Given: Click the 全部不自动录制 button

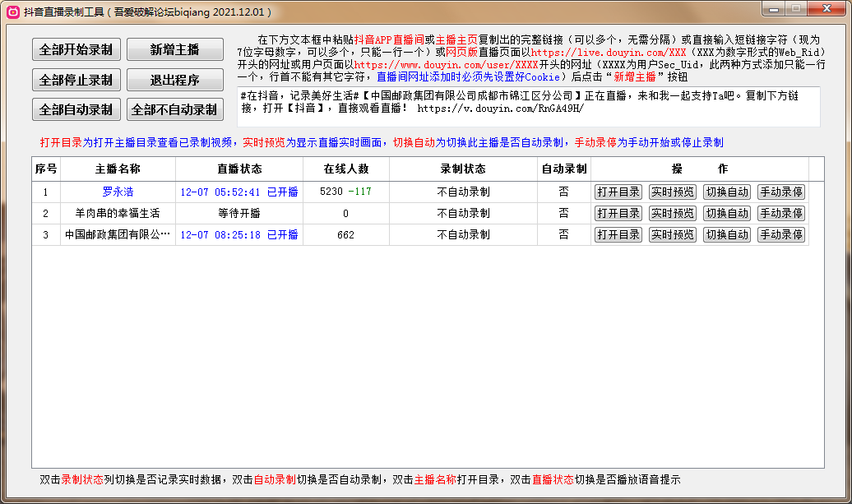Looking at the screenshot, I should coord(175,109).
